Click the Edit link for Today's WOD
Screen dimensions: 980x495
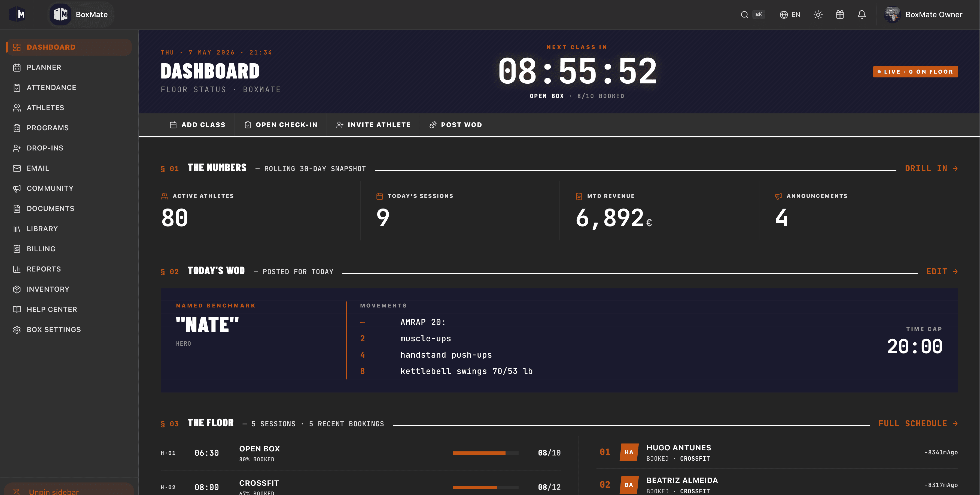(x=942, y=271)
